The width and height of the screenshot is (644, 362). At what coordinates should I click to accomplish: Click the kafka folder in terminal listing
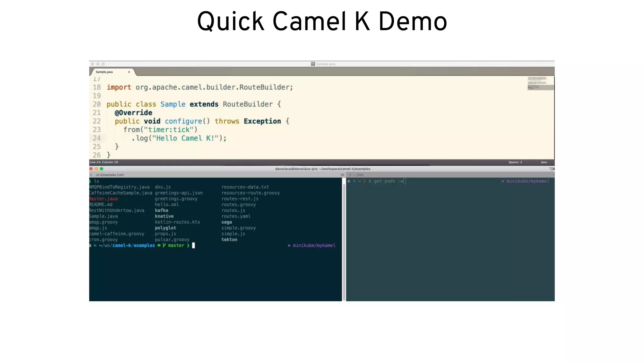(161, 211)
